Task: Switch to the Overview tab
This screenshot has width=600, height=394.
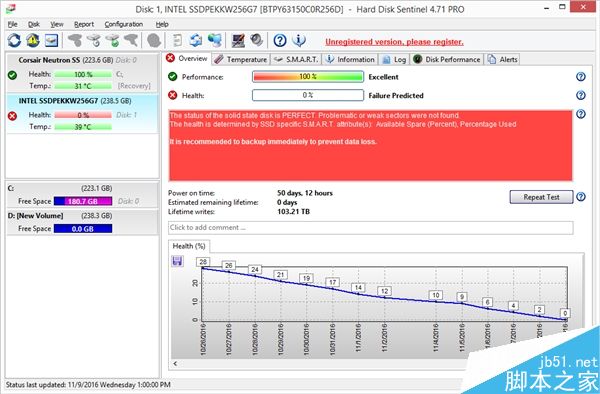Action: pyautogui.click(x=187, y=59)
